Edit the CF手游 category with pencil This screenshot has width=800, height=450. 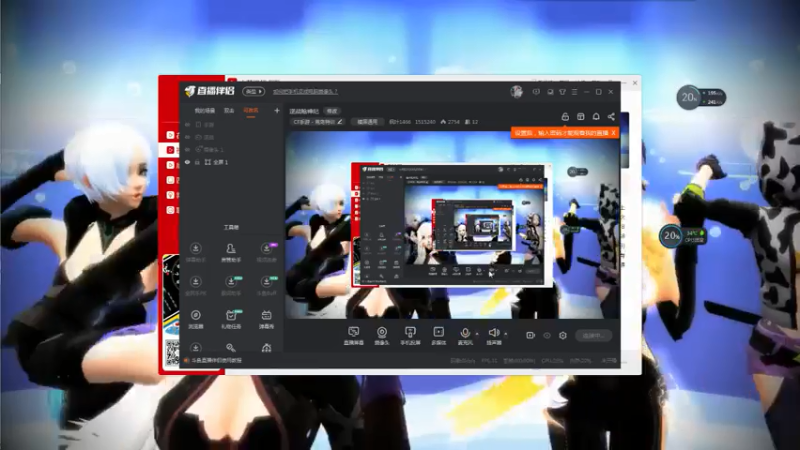click(x=340, y=122)
